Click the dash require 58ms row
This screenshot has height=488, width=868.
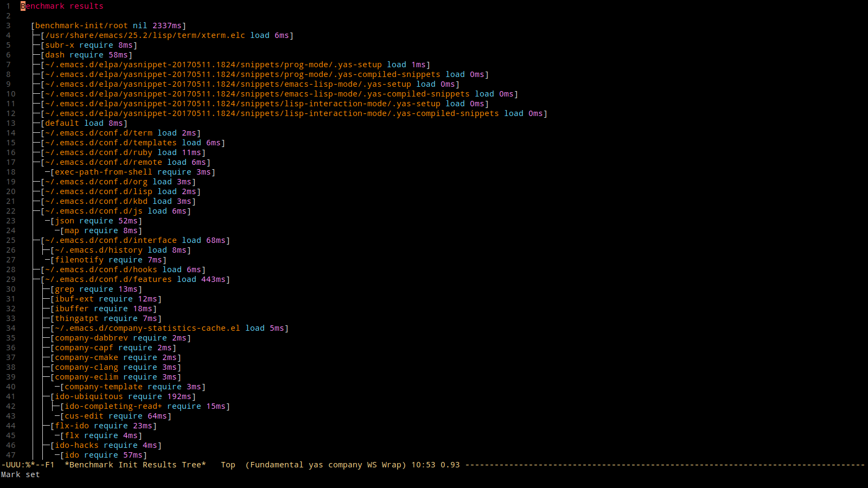pos(87,55)
